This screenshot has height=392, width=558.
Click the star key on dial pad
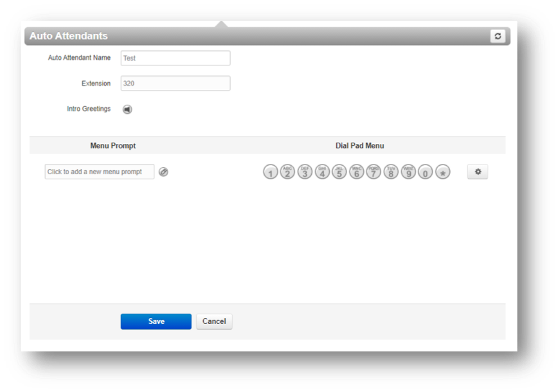tap(443, 172)
